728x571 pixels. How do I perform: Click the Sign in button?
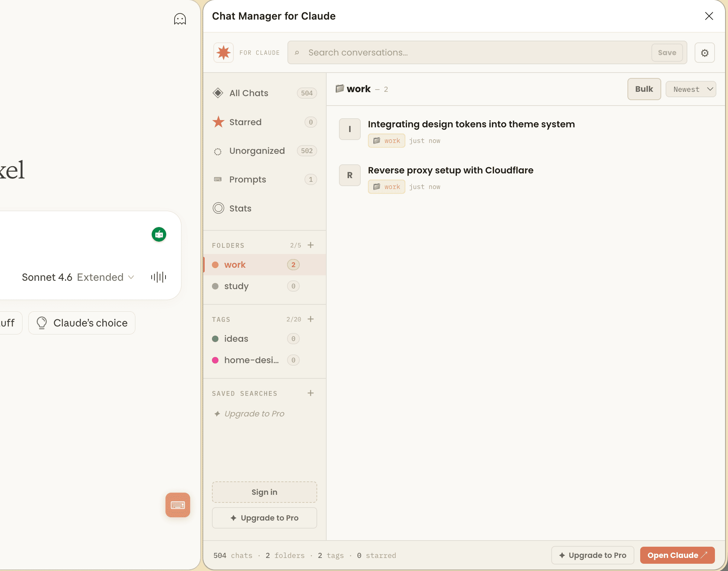click(265, 492)
